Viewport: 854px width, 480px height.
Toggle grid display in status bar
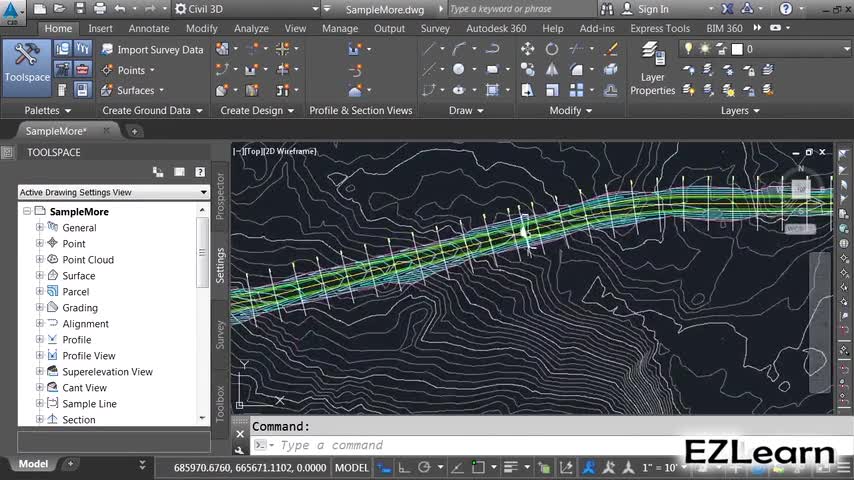382,467
